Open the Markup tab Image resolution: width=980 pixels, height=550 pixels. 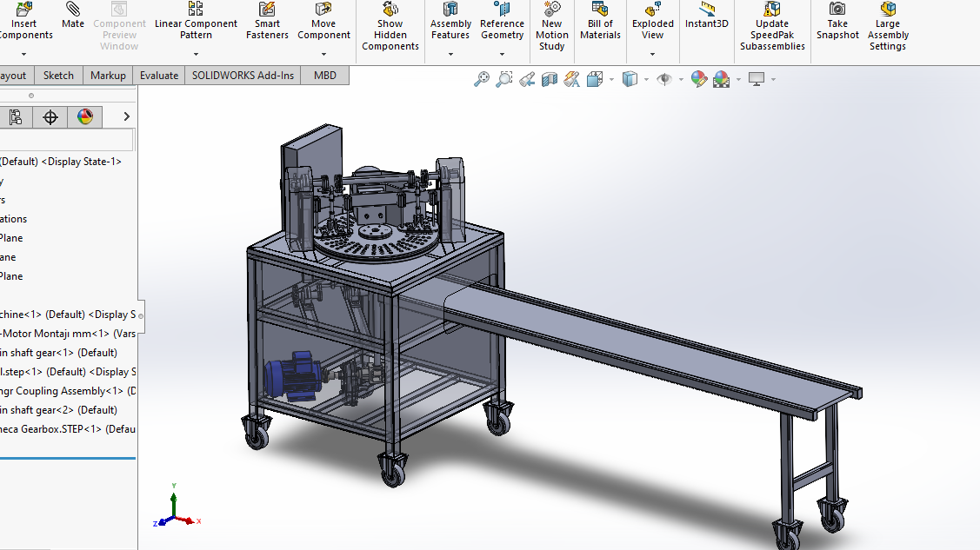click(x=108, y=75)
